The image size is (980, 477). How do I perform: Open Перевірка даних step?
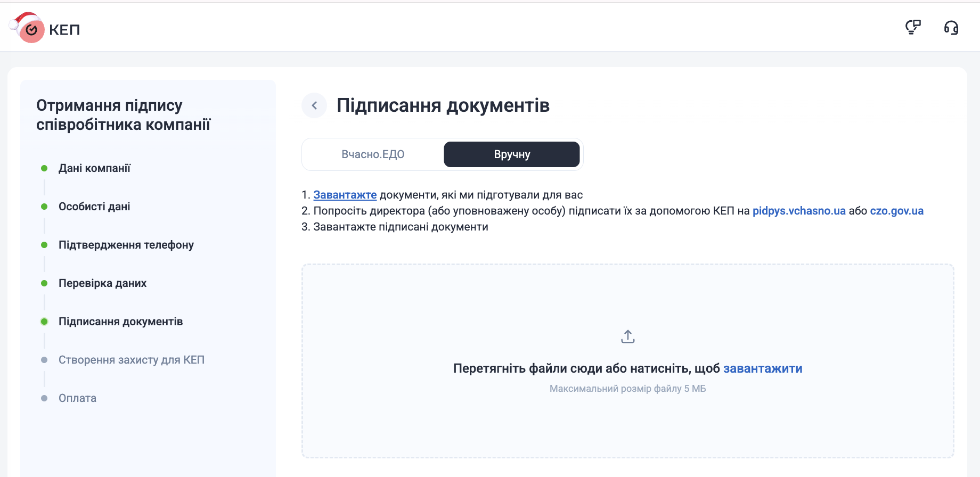(x=102, y=283)
